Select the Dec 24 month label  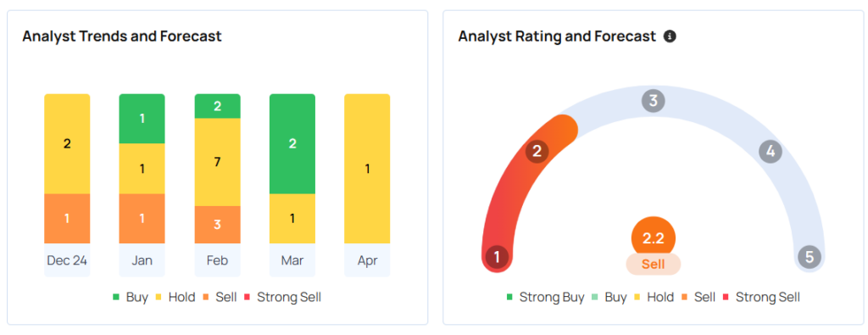coord(67,260)
